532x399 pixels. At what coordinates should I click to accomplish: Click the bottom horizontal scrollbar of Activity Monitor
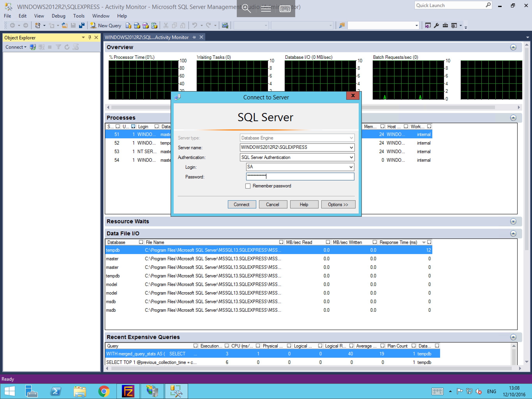click(311, 368)
